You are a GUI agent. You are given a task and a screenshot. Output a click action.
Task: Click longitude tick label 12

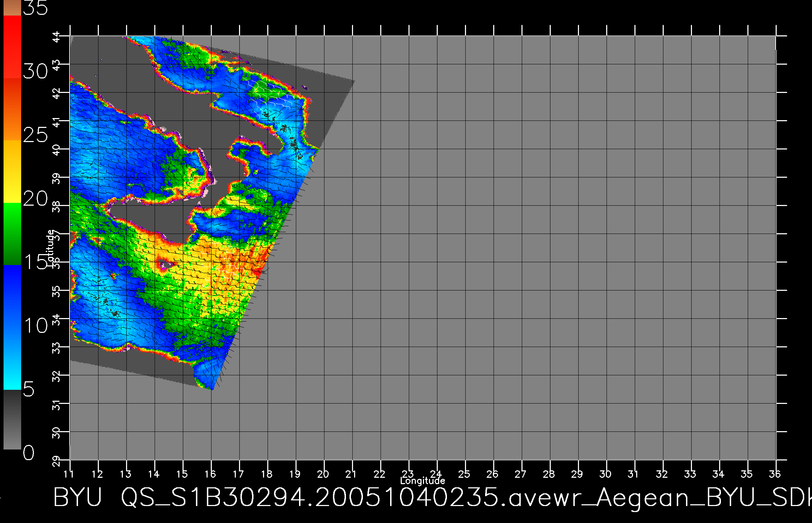click(x=97, y=474)
